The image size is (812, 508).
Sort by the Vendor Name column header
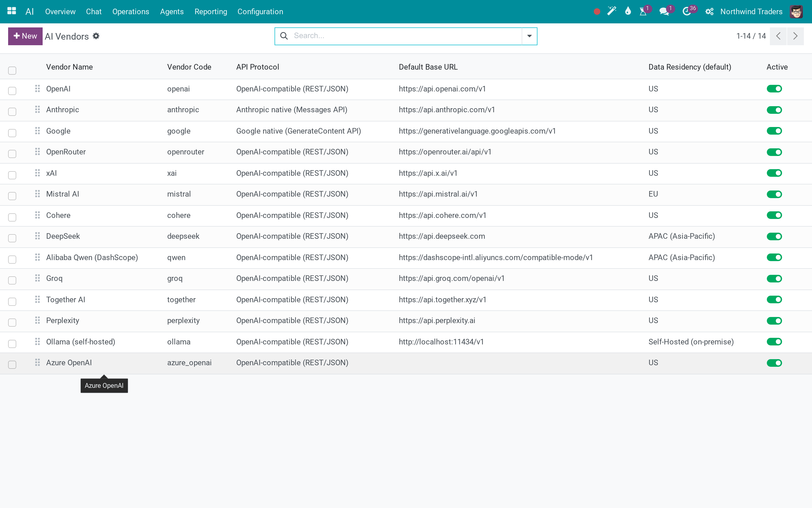[70, 67]
